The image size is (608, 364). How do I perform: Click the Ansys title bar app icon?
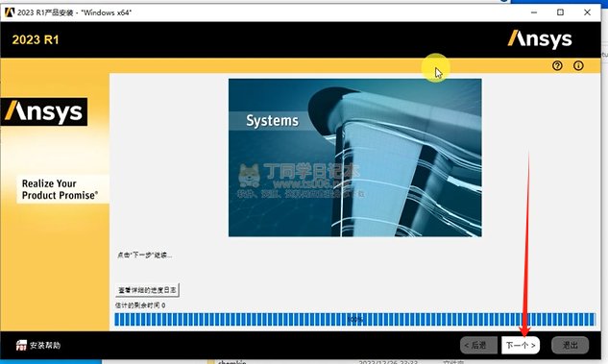click(9, 12)
